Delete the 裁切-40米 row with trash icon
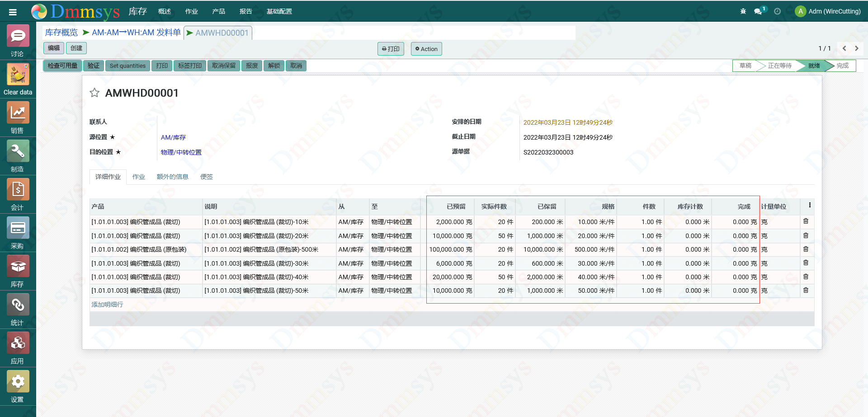The image size is (868, 417). [806, 276]
